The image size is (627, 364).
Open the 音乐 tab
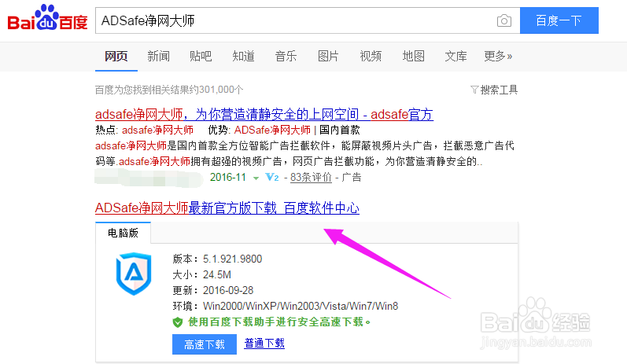click(286, 56)
